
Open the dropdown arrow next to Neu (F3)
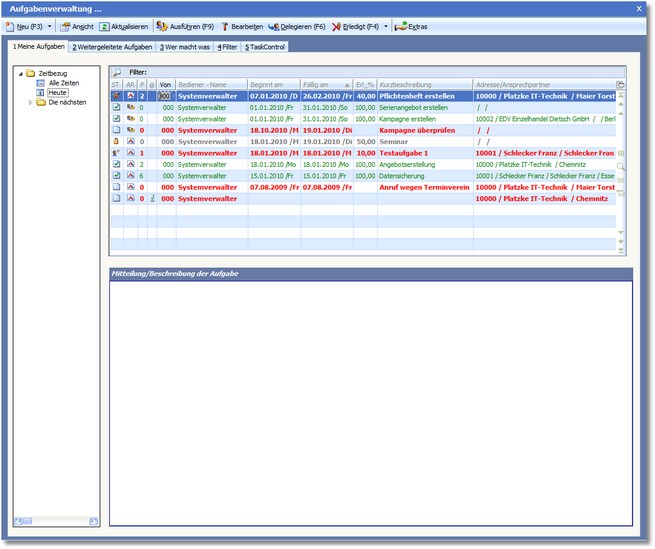click(50, 26)
